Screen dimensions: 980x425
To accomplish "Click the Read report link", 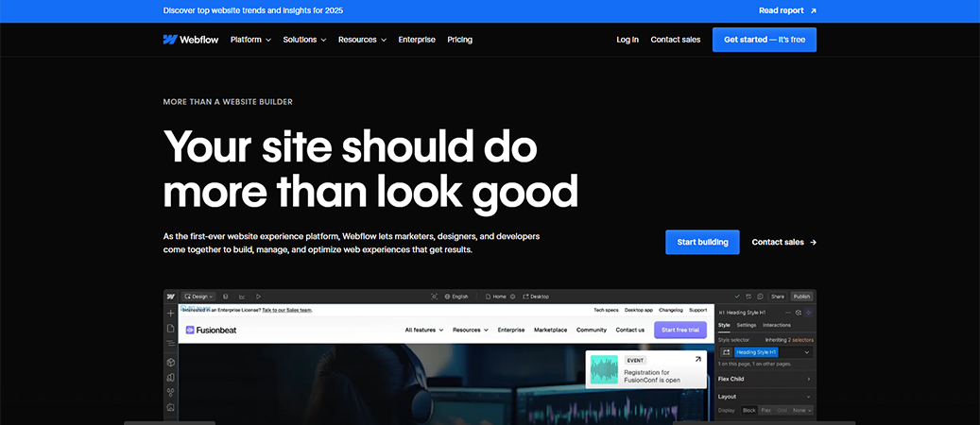I will [x=787, y=11].
